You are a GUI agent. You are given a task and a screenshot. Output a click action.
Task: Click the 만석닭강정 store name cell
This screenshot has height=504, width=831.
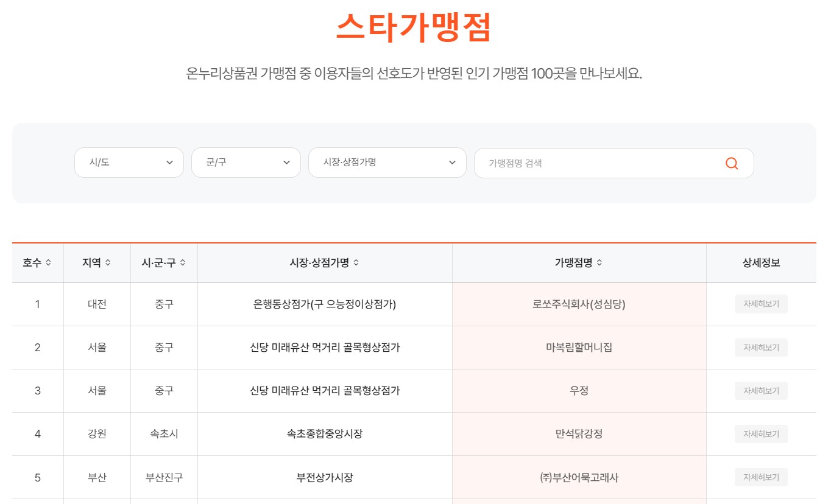(579, 434)
